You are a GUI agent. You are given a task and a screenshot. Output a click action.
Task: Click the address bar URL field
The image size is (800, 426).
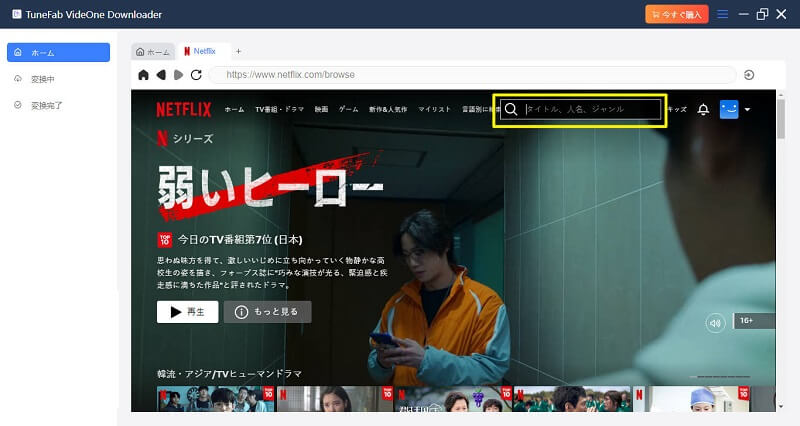pyautogui.click(x=473, y=74)
